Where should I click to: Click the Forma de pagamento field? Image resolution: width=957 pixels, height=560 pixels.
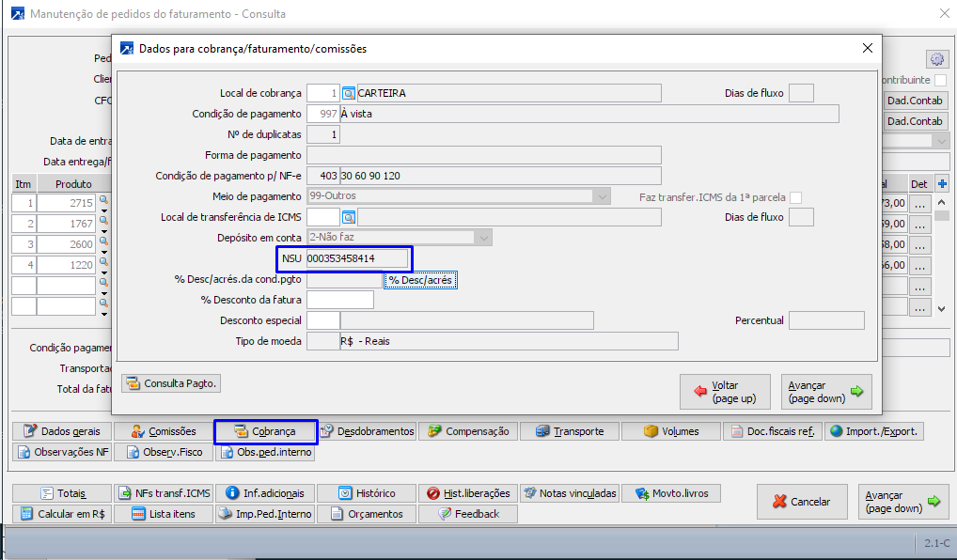tap(483, 155)
